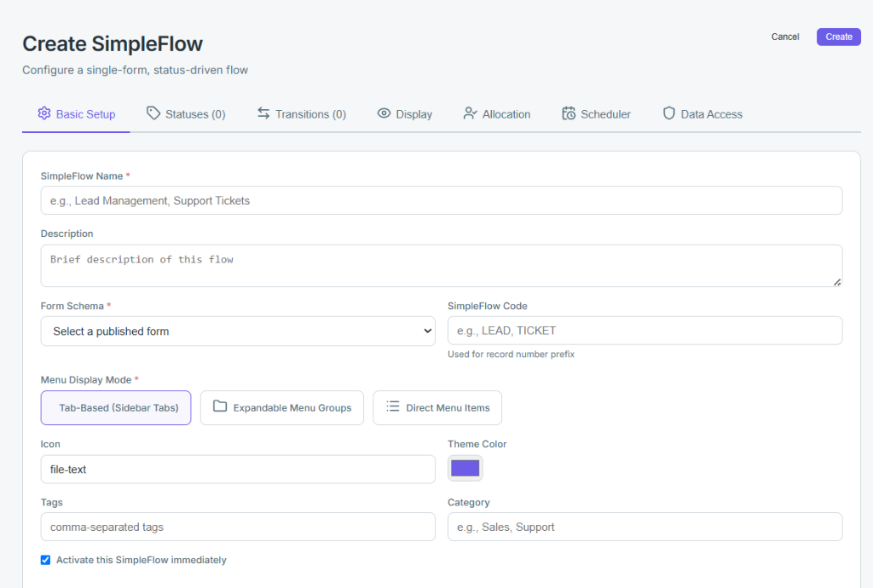
Task: Switch to the Data Access tab
Action: 702,114
